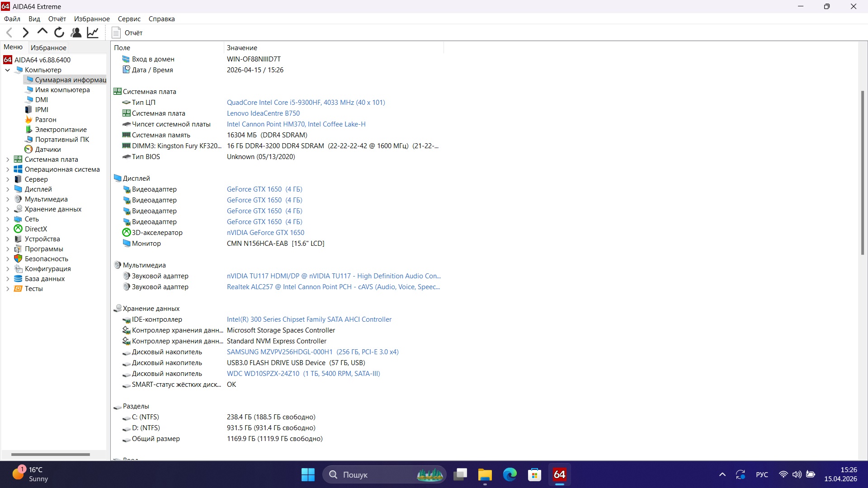This screenshot has width=868, height=488.
Task: Collapse the Компьютер tree branch
Action: point(7,70)
